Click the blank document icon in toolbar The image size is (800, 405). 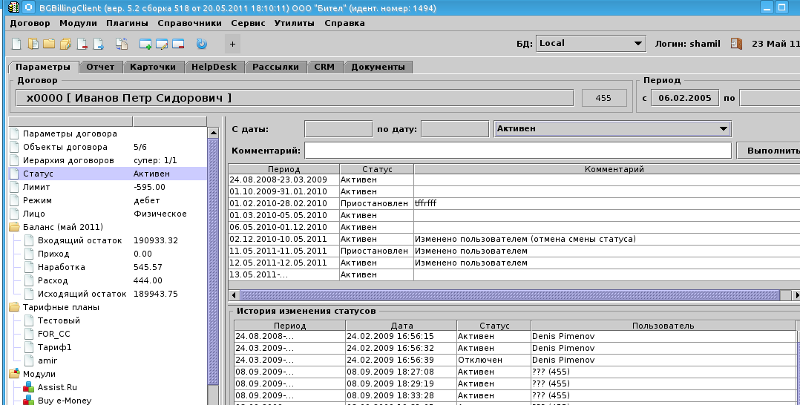16,44
